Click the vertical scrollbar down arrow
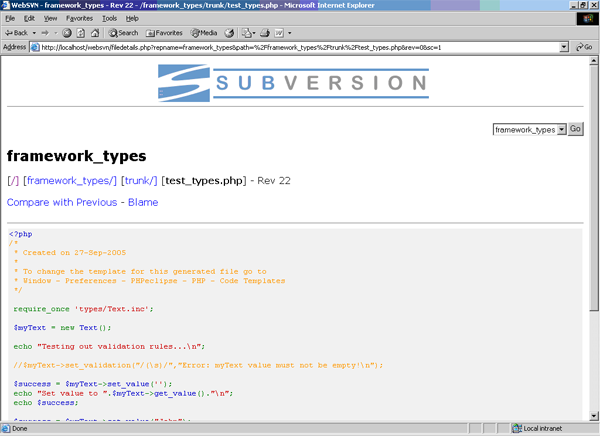The image size is (600, 436). pos(593,416)
